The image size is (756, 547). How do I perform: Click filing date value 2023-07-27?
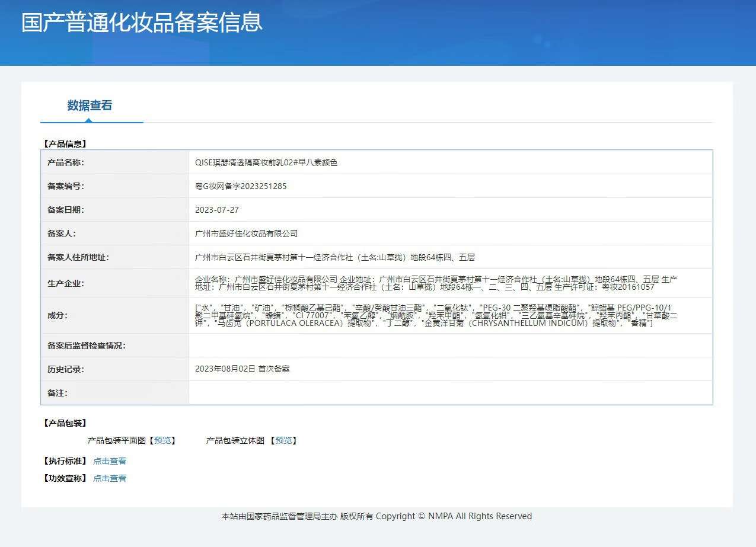(x=217, y=210)
